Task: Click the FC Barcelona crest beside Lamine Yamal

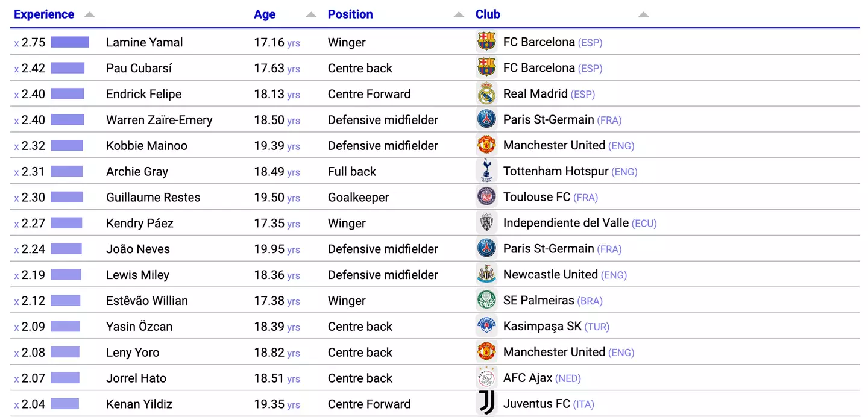Action: 486,42
